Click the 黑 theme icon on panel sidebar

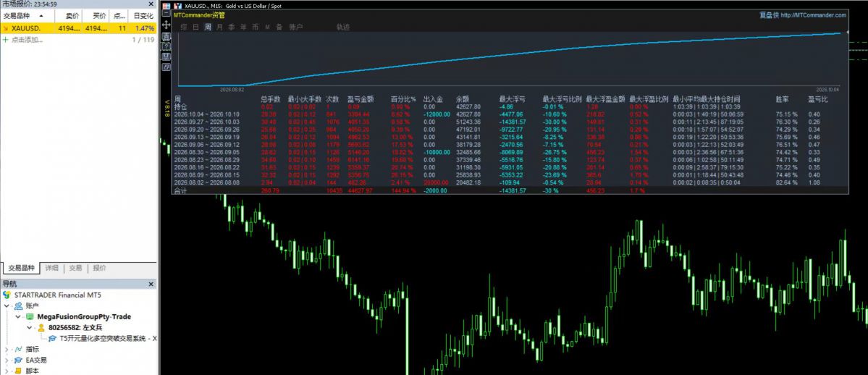[166, 56]
